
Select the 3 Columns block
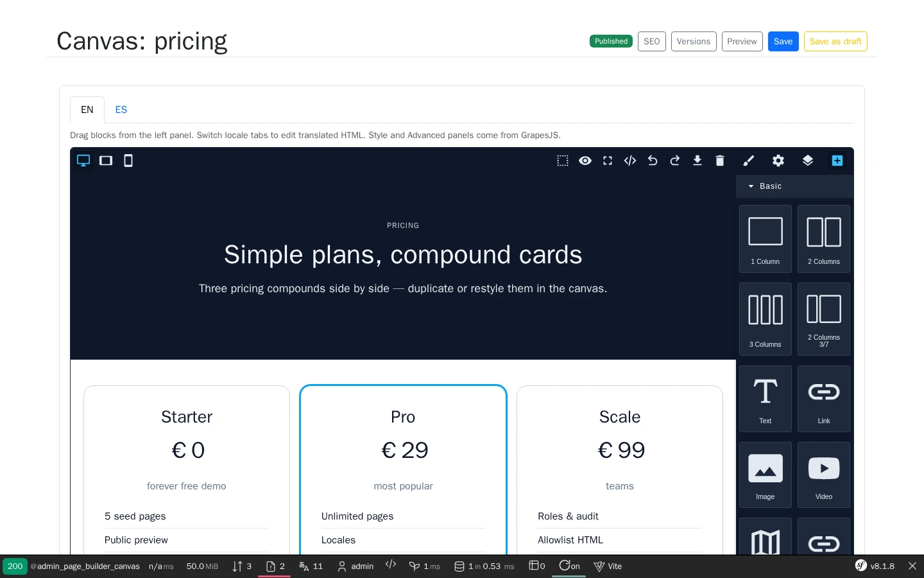click(x=766, y=319)
